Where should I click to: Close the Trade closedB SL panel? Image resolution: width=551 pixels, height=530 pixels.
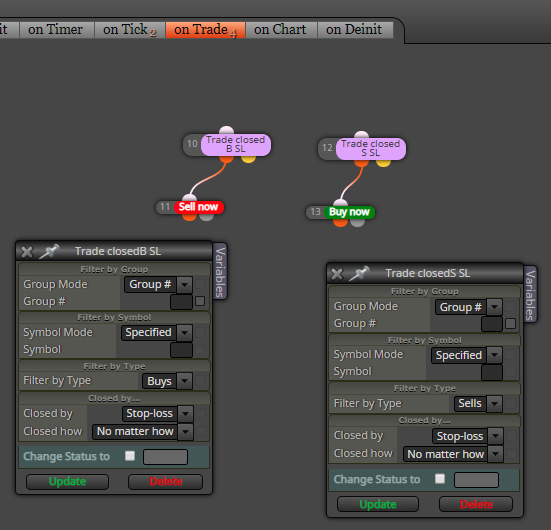(27, 252)
